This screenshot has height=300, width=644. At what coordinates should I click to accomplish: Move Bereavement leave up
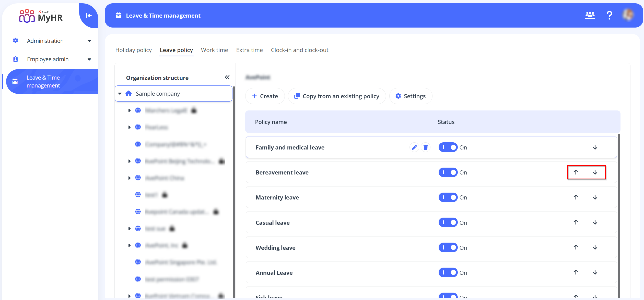576,172
